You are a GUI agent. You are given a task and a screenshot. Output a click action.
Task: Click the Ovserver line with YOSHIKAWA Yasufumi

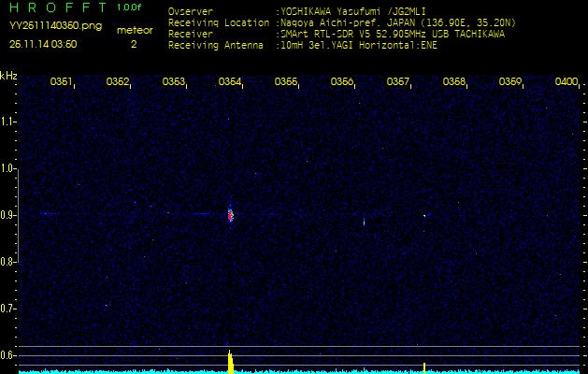point(297,11)
